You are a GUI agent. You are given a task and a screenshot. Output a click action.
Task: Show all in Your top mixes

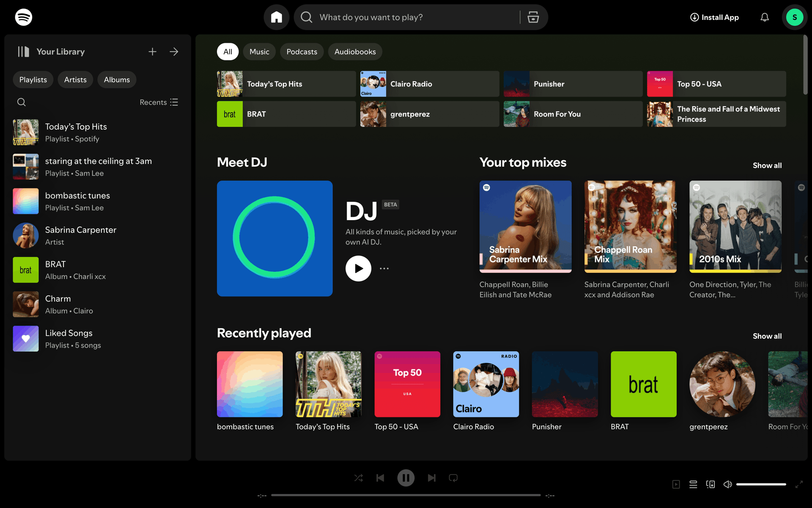[x=767, y=166]
